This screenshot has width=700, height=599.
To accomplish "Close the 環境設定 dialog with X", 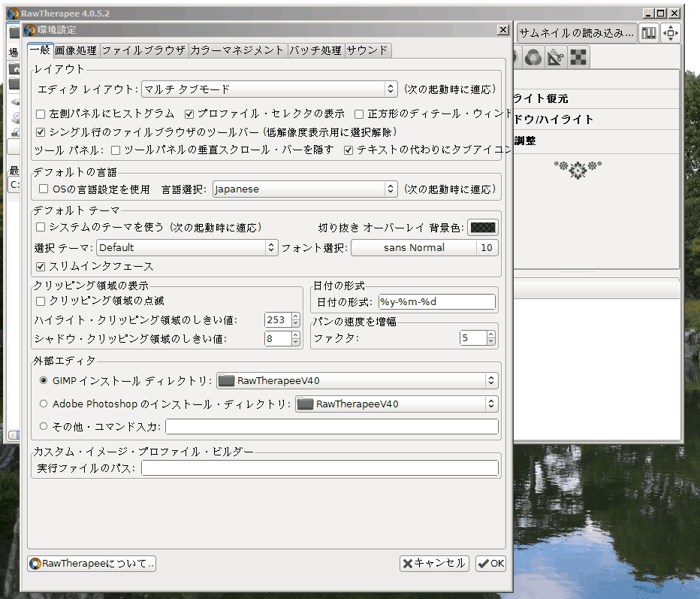I will (503, 30).
